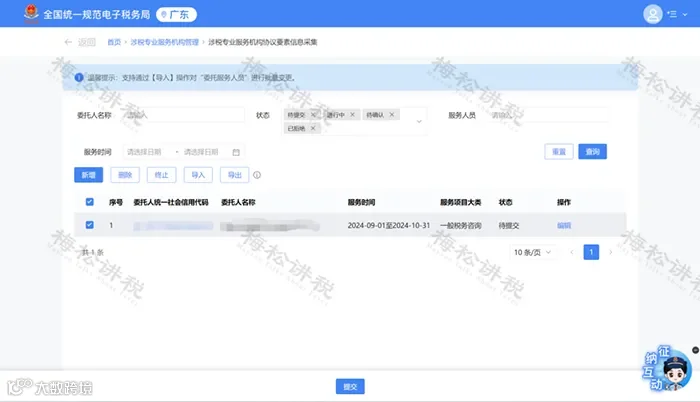Click the 委托人统一社会信用代码 column header
The width and height of the screenshot is (700, 402).
tap(171, 202)
